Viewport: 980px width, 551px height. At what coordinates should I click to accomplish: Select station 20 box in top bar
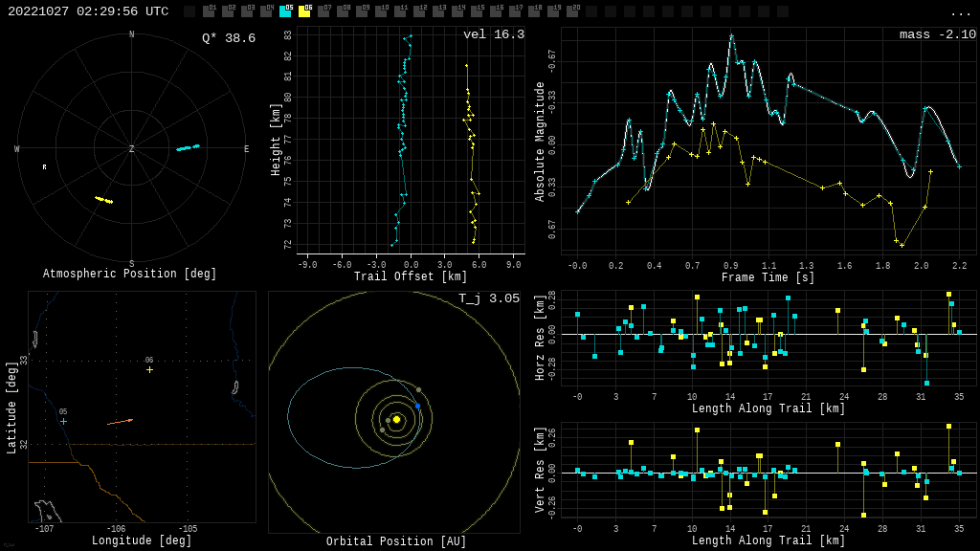(572, 11)
